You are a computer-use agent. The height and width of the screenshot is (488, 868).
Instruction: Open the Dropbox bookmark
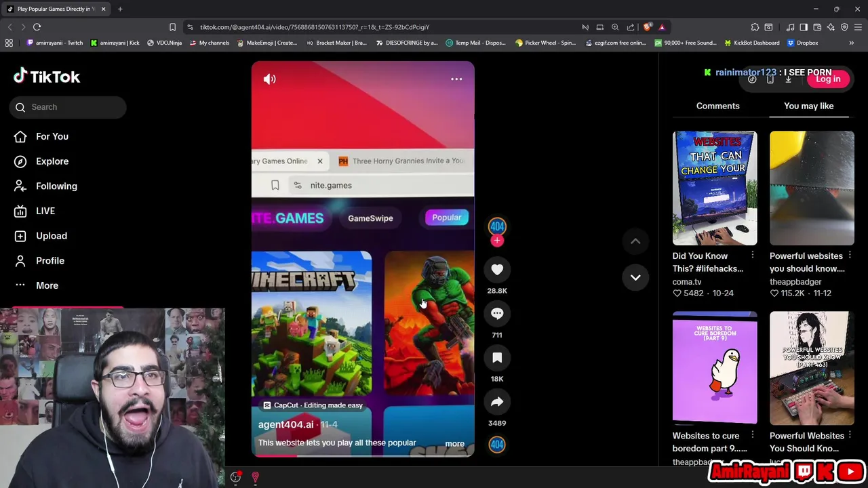[802, 43]
